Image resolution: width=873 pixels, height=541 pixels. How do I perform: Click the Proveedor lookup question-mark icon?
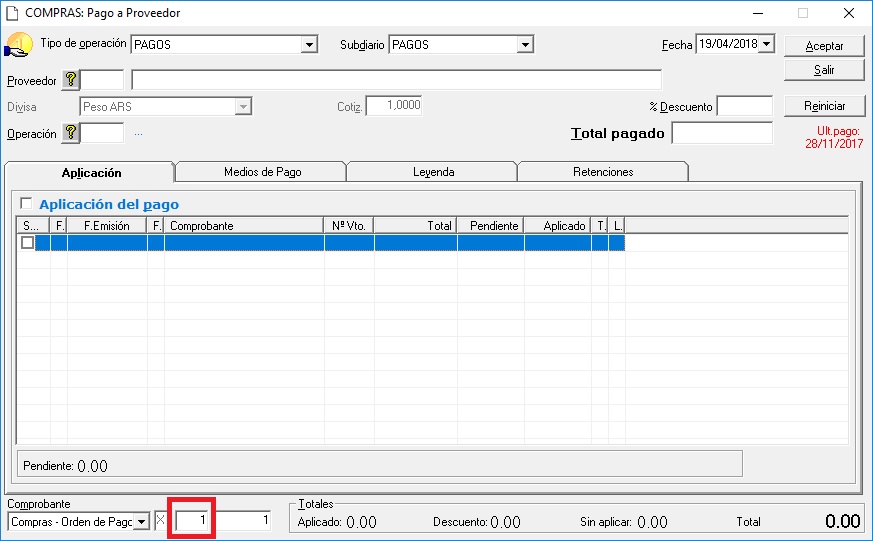[x=70, y=80]
